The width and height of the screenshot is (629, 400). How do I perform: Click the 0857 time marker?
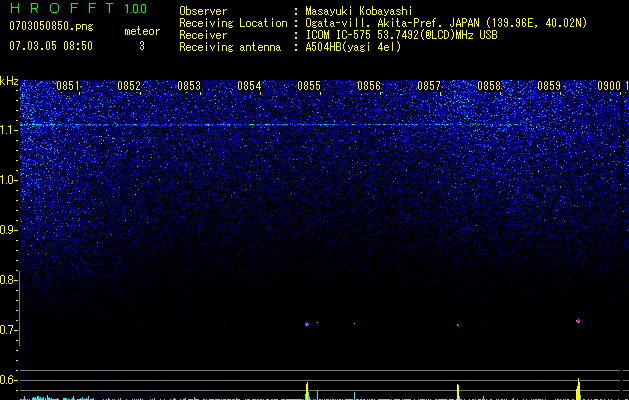(429, 86)
